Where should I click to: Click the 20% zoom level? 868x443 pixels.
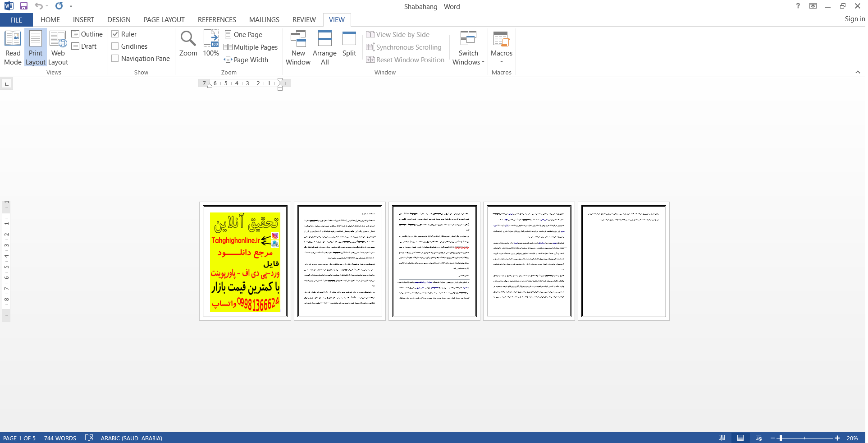pos(852,438)
